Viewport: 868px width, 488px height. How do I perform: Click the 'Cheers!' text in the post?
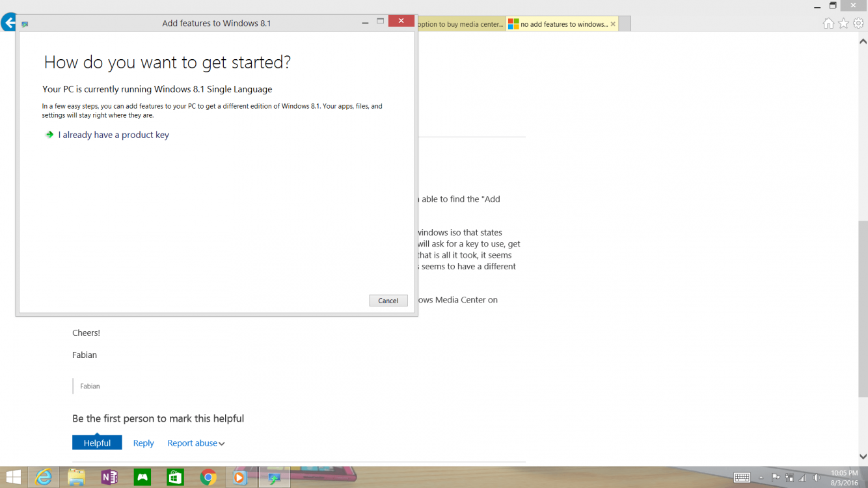click(86, 332)
